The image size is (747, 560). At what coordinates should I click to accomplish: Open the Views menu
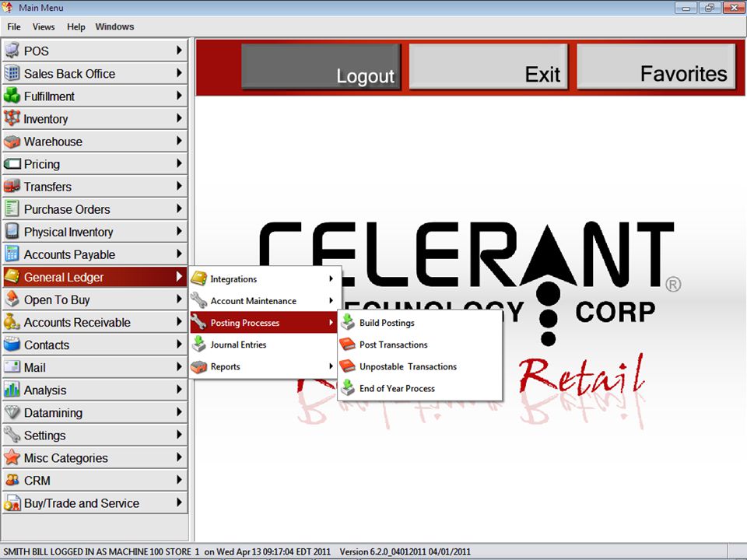[44, 26]
